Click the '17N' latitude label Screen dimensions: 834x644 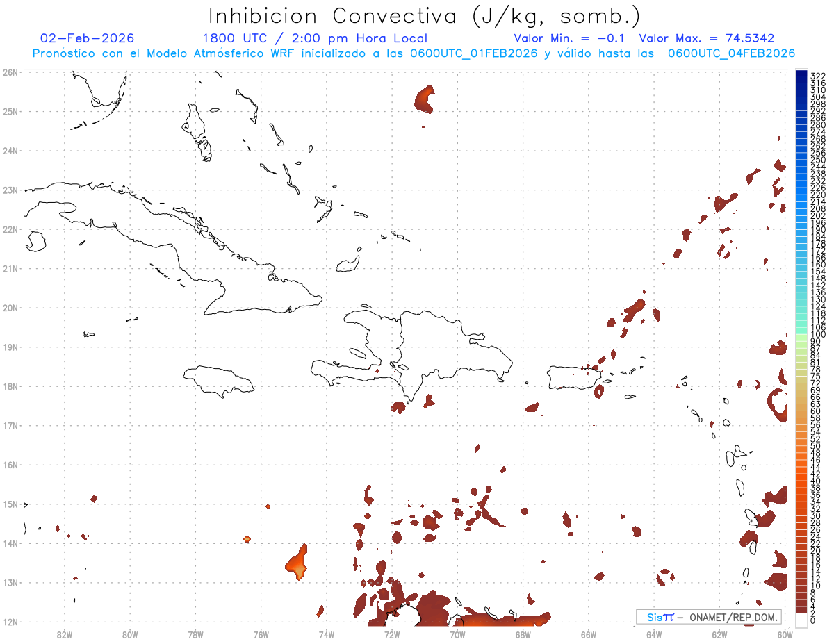[10, 425]
